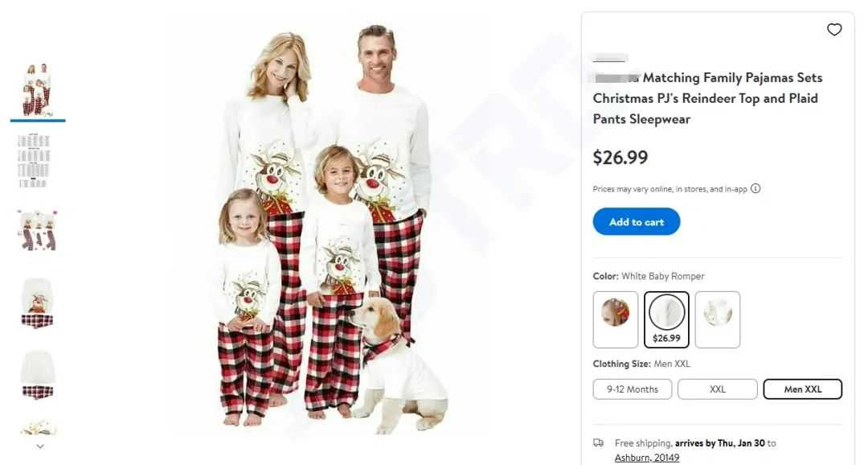View the three-pajamas lineup thumbnail
The width and height of the screenshot is (868, 465).
(38, 231)
